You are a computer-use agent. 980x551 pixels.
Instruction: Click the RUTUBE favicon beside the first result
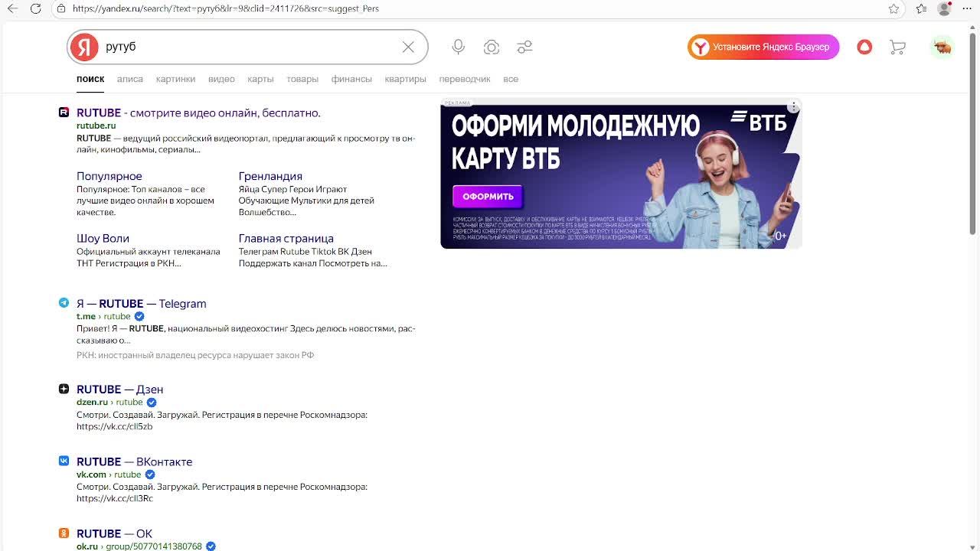click(64, 112)
